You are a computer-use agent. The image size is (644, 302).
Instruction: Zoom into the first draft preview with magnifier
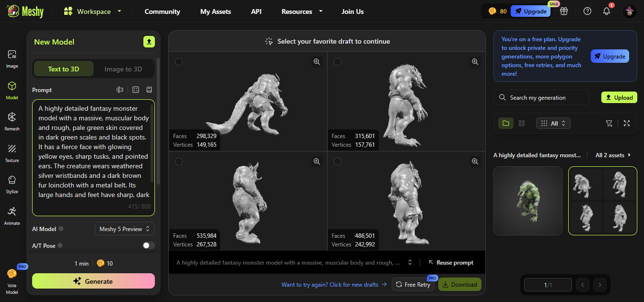pos(316,61)
